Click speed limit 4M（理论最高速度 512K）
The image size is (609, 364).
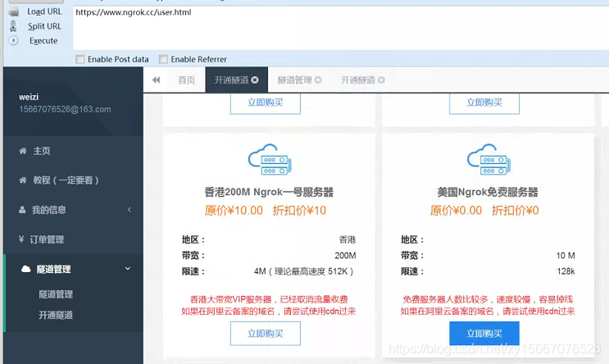(305, 271)
